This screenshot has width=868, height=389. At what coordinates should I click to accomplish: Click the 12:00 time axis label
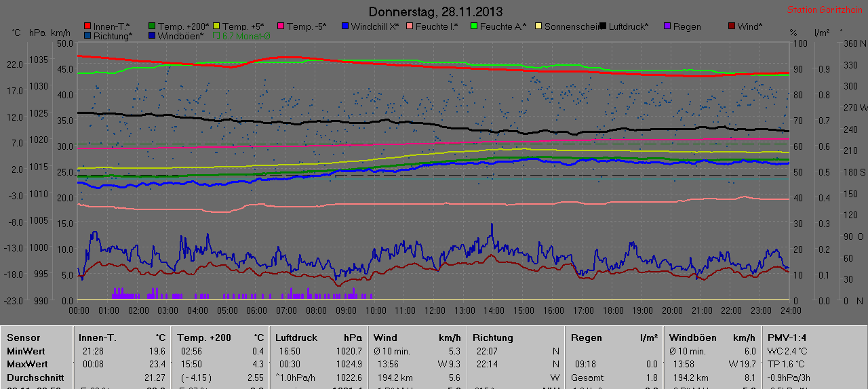[x=435, y=310]
